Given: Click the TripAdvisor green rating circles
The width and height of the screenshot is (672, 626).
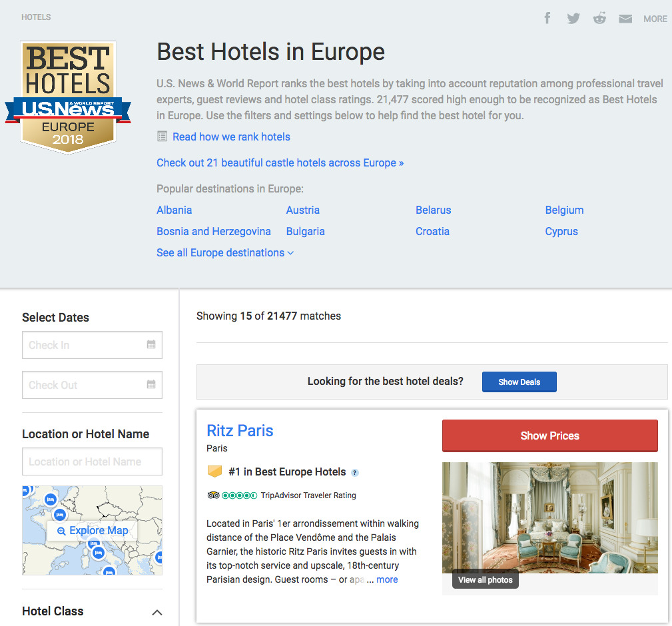Looking at the screenshot, I should click(239, 495).
